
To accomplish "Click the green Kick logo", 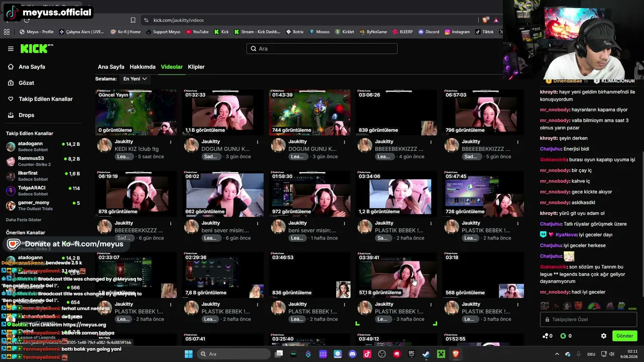I will pyautogui.click(x=36, y=48).
